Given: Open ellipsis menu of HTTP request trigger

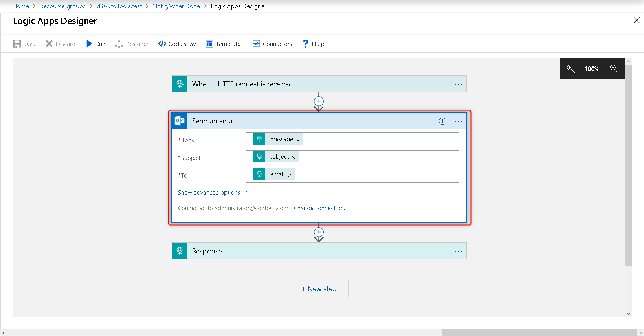Looking at the screenshot, I should [458, 84].
